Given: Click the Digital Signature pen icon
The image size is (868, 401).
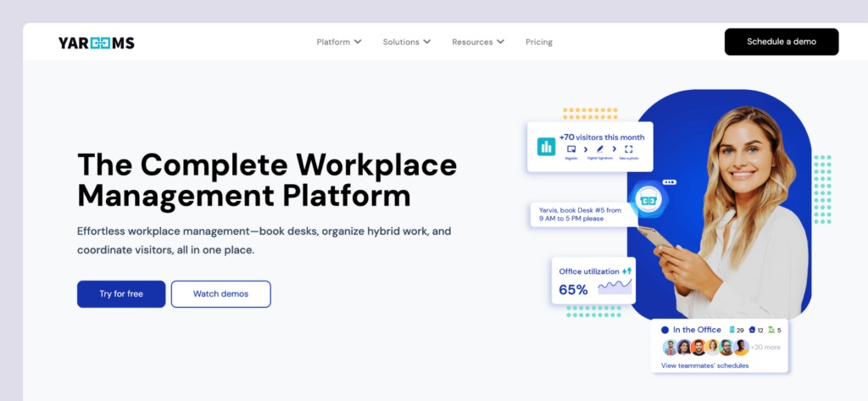Looking at the screenshot, I should click(x=599, y=149).
